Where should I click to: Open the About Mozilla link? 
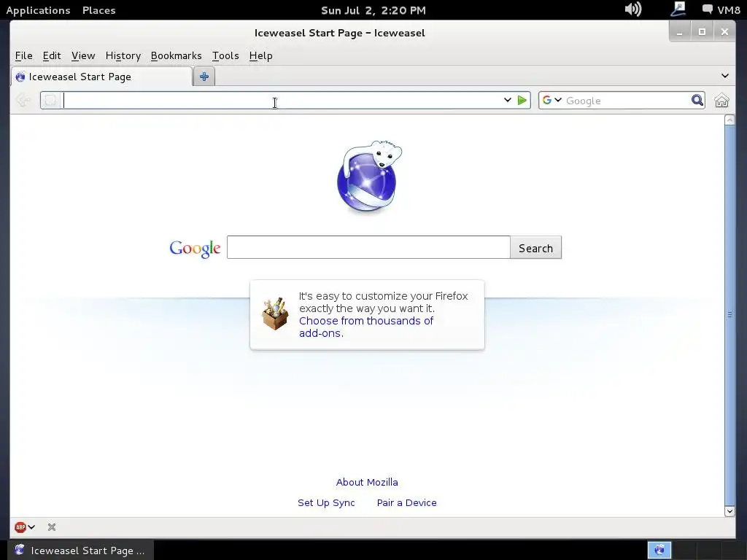click(x=367, y=483)
